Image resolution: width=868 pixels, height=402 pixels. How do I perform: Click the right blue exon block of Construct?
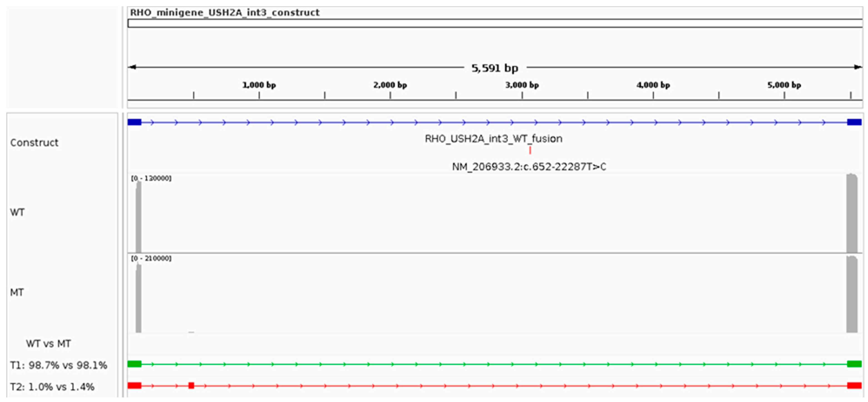(854, 122)
